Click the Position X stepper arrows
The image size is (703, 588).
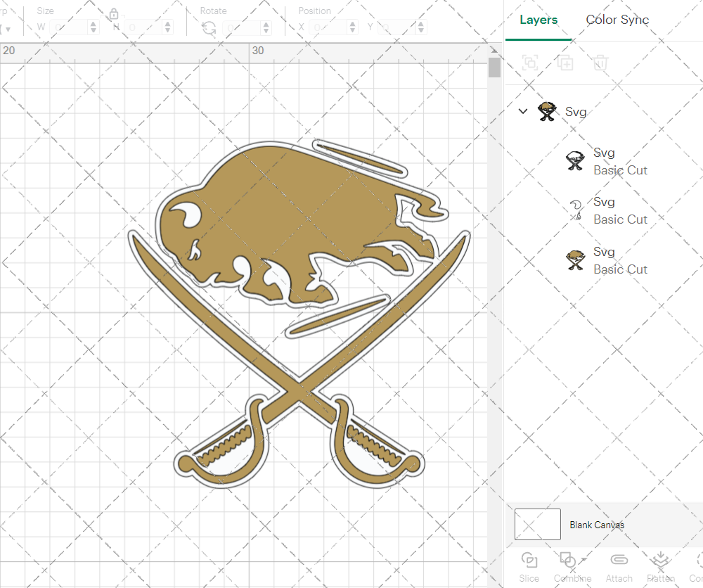point(353,27)
